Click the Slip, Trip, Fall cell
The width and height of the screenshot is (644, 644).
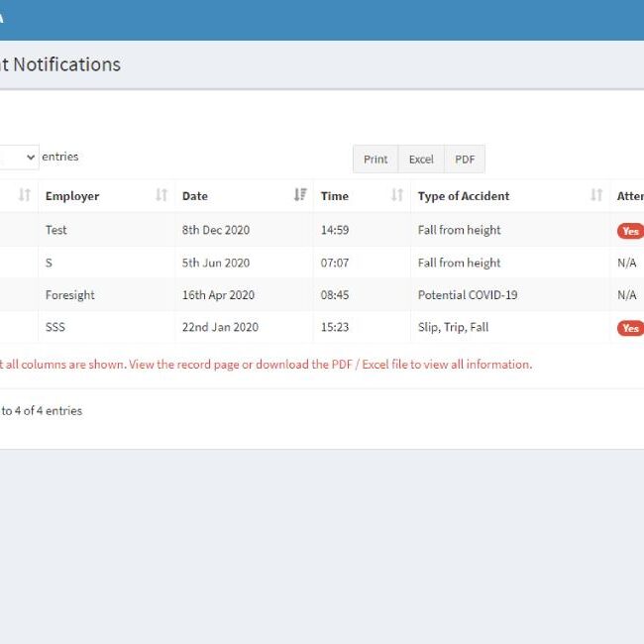(453, 328)
